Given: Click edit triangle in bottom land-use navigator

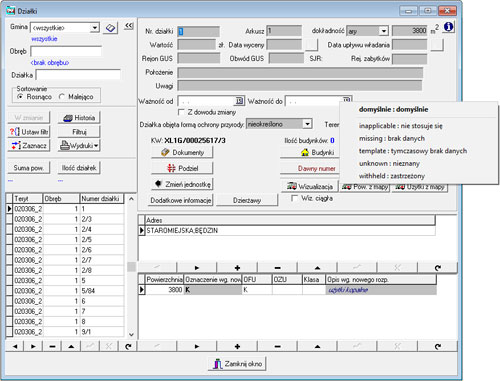Looking at the screenshot, I should (317, 346).
